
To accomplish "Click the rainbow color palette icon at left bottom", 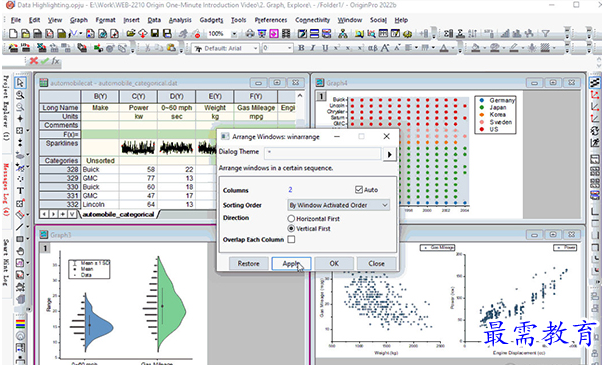I will pos(20,324).
